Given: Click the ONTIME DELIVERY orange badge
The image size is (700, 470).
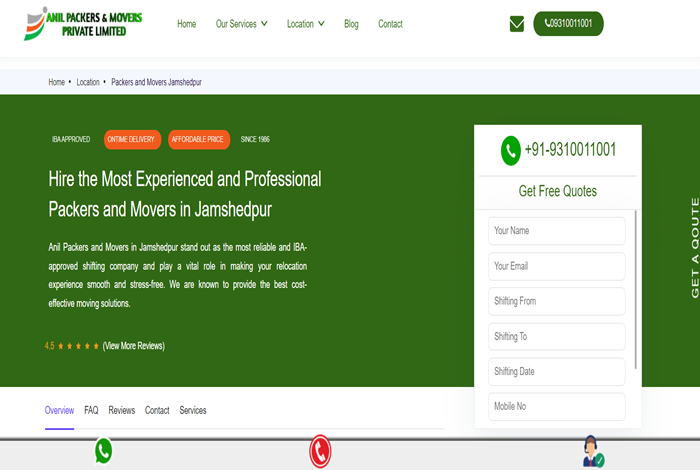Looking at the screenshot, I should point(131,139).
